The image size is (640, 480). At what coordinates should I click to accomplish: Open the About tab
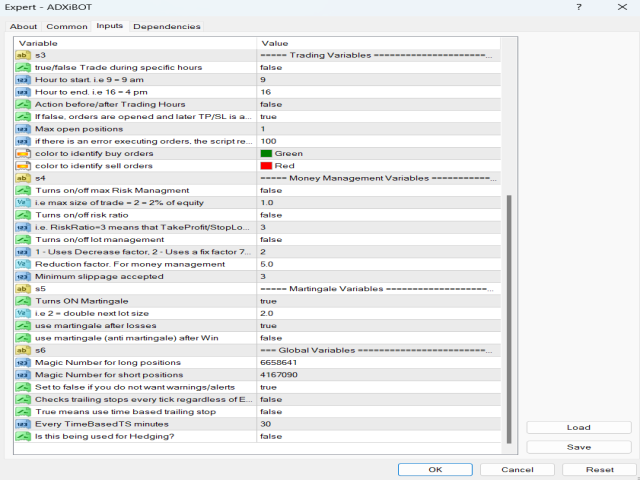(23, 27)
